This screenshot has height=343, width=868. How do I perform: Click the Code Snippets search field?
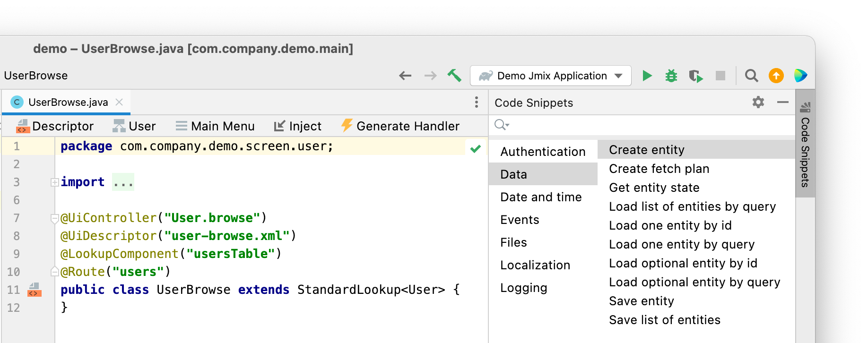point(643,125)
